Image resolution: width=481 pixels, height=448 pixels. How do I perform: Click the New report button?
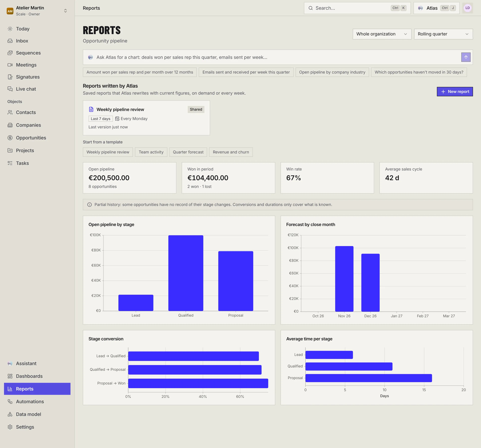(x=455, y=92)
